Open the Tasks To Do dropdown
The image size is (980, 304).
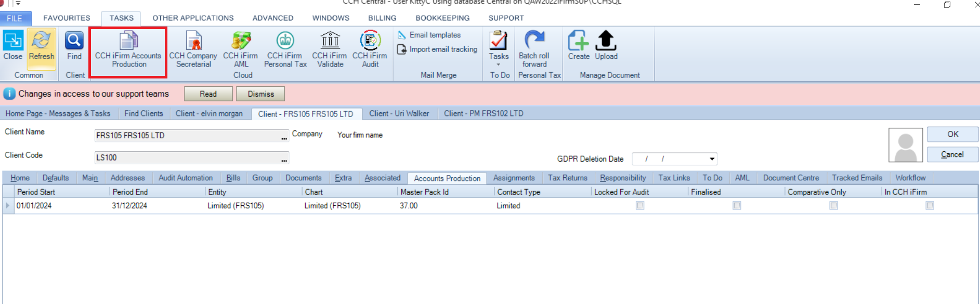tap(498, 48)
